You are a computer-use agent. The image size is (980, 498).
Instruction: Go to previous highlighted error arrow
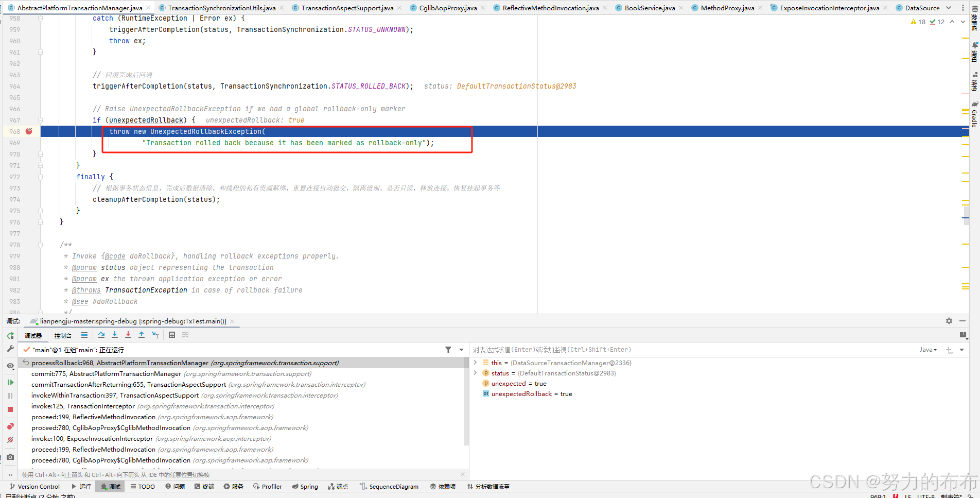(x=952, y=22)
